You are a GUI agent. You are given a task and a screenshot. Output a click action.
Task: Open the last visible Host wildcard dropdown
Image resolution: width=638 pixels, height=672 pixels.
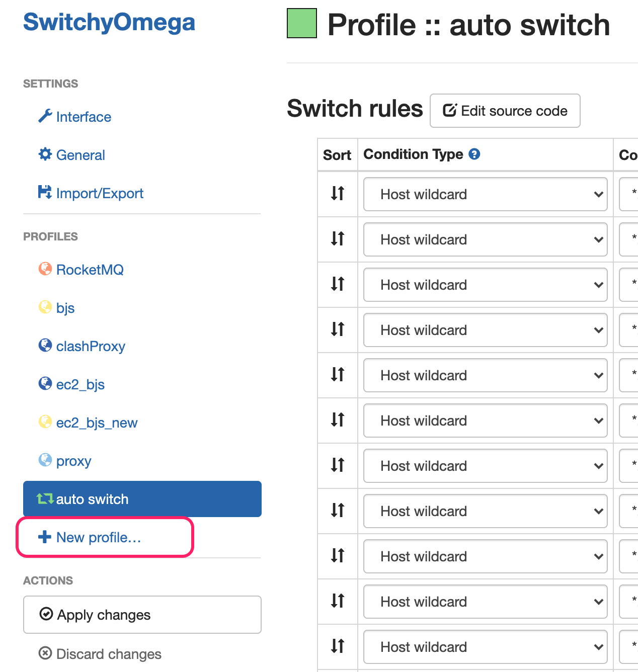click(x=486, y=647)
